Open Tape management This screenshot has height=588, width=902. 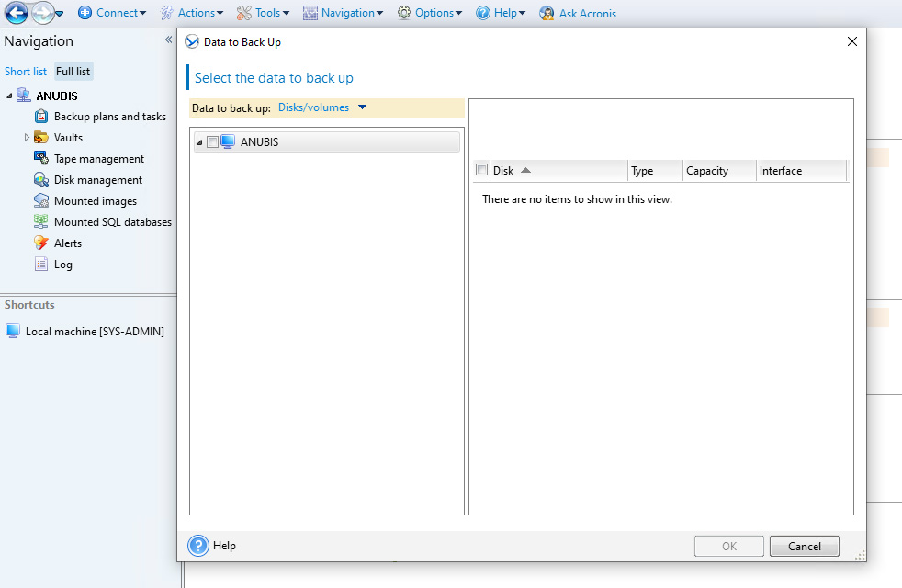[x=99, y=159]
